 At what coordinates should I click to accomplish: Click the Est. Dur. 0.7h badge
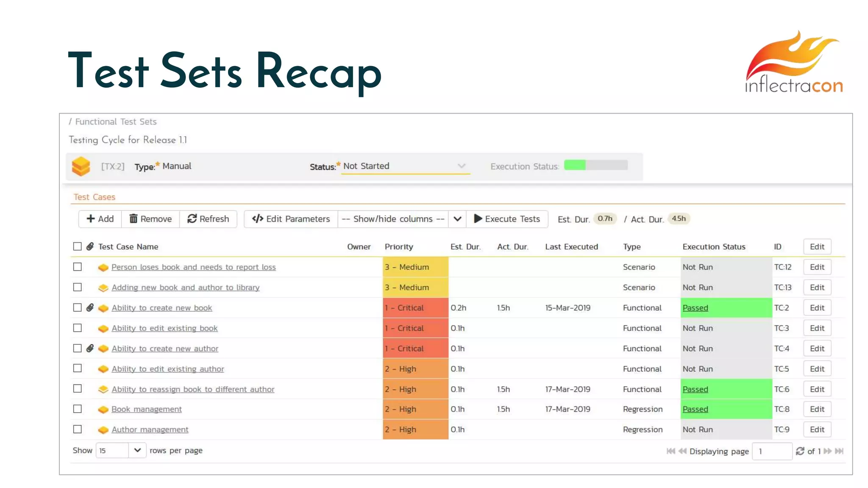point(605,219)
